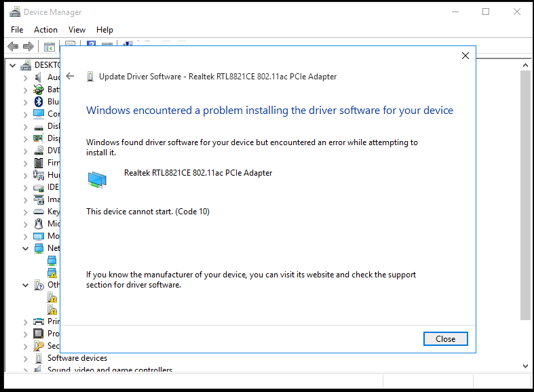Click 'This device cannot start. (Code 10)' text
The width and height of the screenshot is (534, 392).
(x=148, y=212)
